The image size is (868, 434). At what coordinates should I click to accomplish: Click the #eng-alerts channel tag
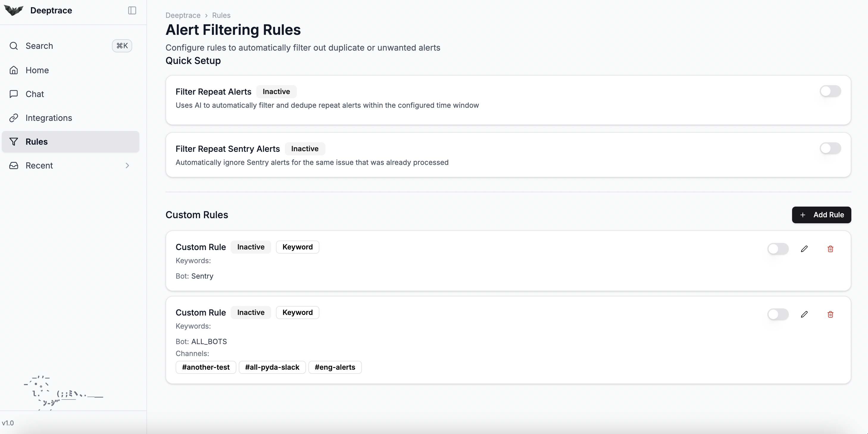point(335,367)
